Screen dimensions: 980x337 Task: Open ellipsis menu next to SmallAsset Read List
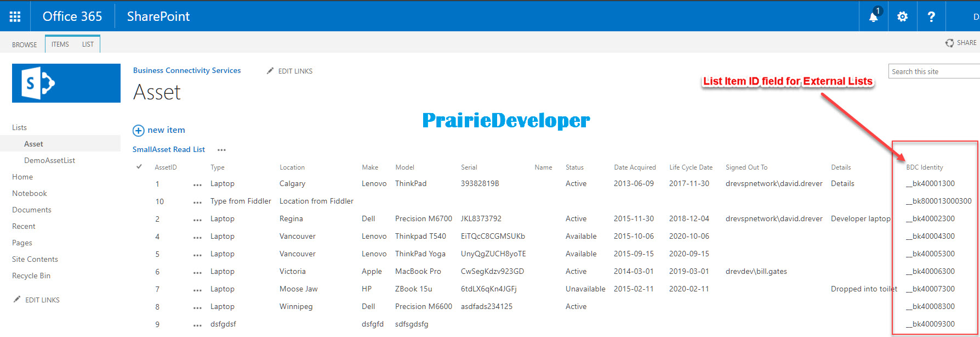point(221,150)
